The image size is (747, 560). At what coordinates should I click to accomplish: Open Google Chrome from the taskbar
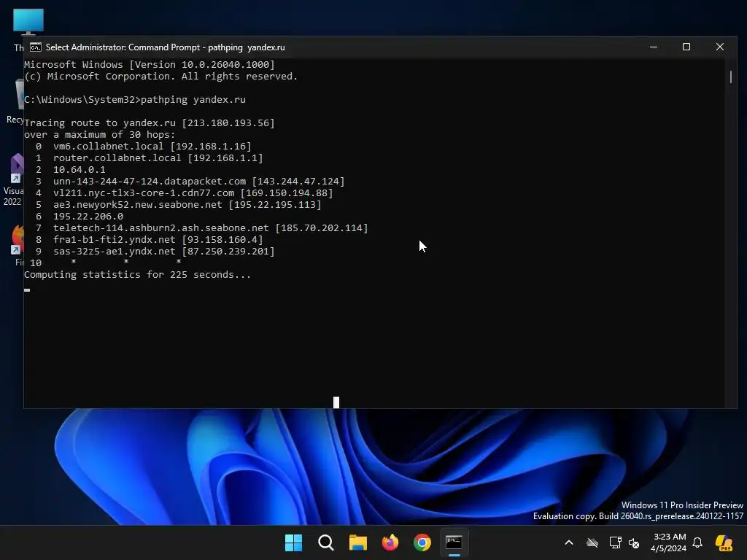[x=422, y=542]
